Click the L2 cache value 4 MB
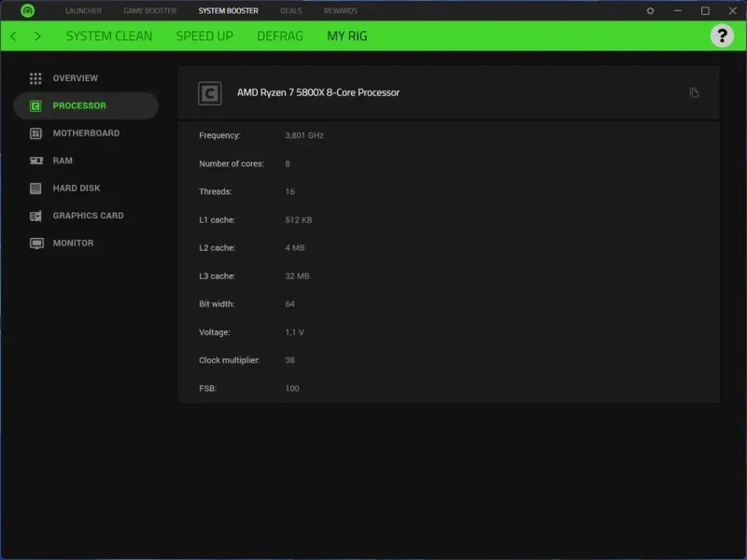The width and height of the screenshot is (747, 560). pyautogui.click(x=295, y=247)
